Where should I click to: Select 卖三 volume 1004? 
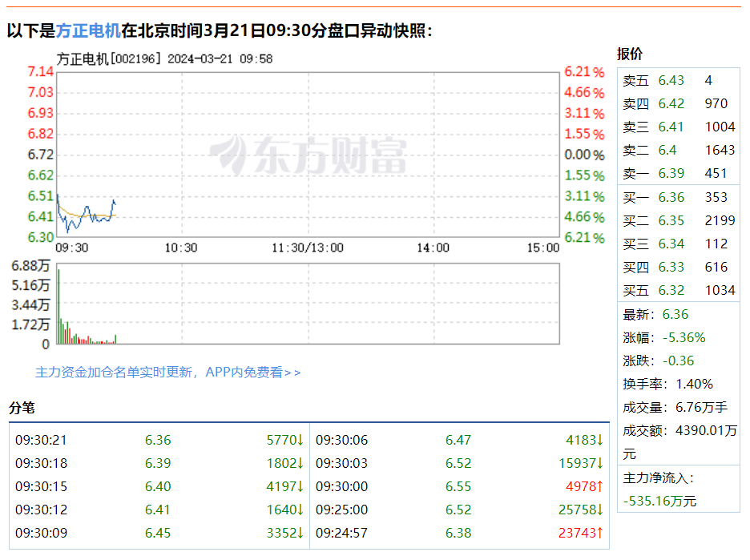720,127
